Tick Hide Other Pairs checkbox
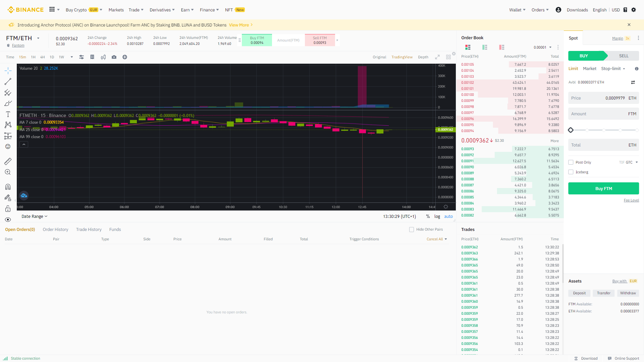Screen dimensions: 644x362 (x=412, y=230)
